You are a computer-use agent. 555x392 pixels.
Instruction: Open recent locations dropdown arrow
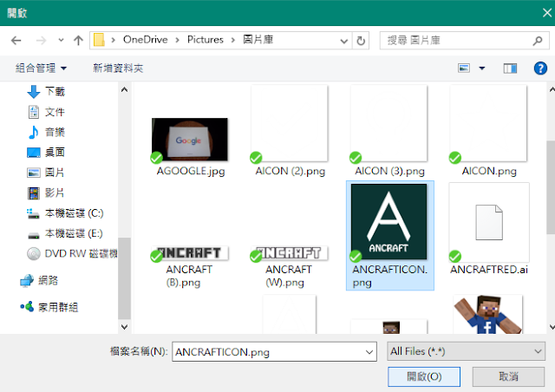coord(61,41)
